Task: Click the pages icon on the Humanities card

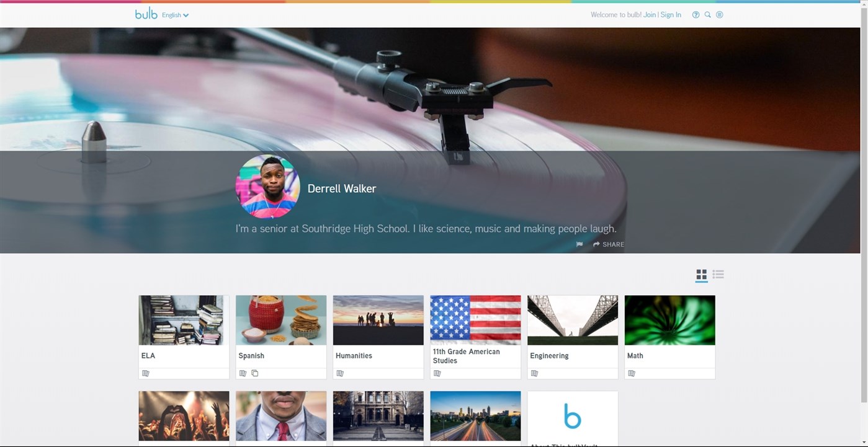Action: point(340,373)
